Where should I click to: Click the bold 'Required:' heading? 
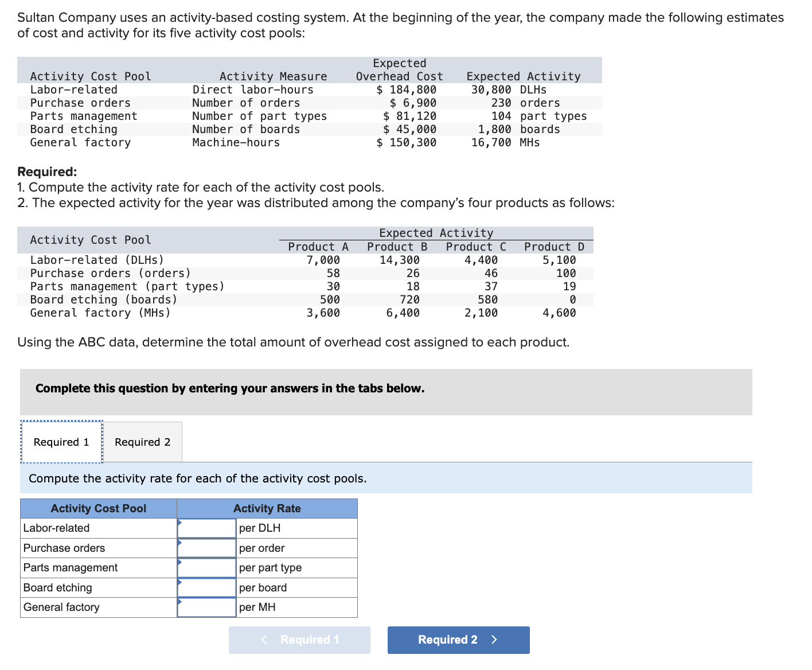47,172
